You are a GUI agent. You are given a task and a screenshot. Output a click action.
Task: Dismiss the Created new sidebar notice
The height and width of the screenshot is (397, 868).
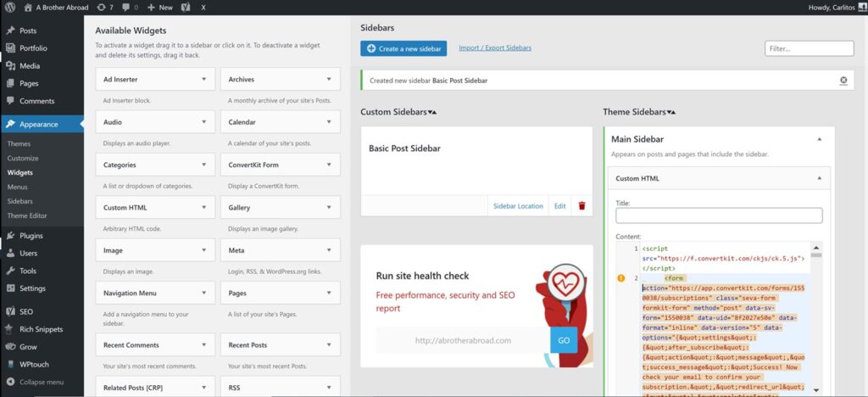[843, 81]
